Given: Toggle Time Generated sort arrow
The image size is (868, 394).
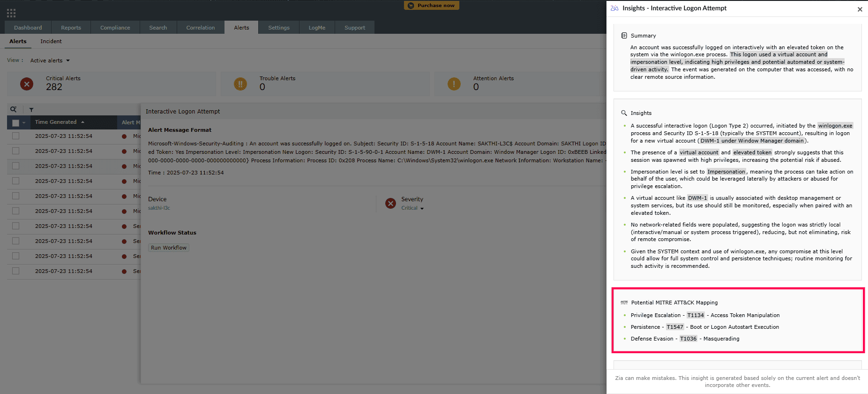Looking at the screenshot, I should pyautogui.click(x=83, y=122).
